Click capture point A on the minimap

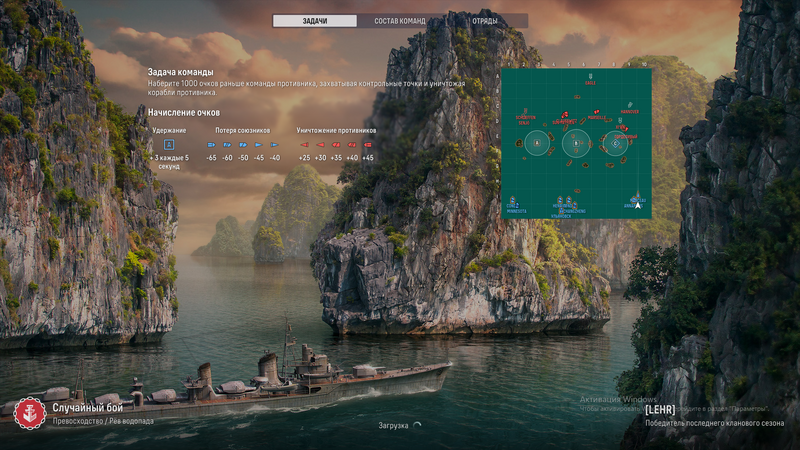click(537, 143)
